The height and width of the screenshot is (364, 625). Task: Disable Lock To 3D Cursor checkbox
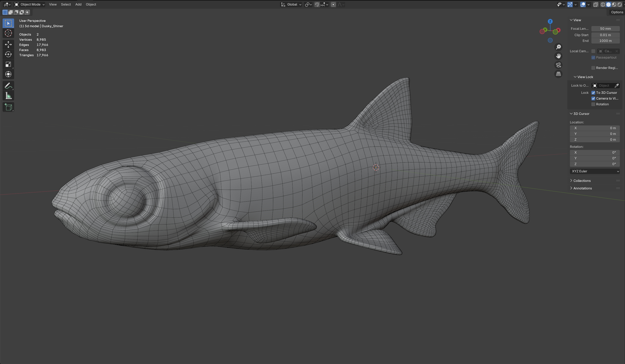593,93
